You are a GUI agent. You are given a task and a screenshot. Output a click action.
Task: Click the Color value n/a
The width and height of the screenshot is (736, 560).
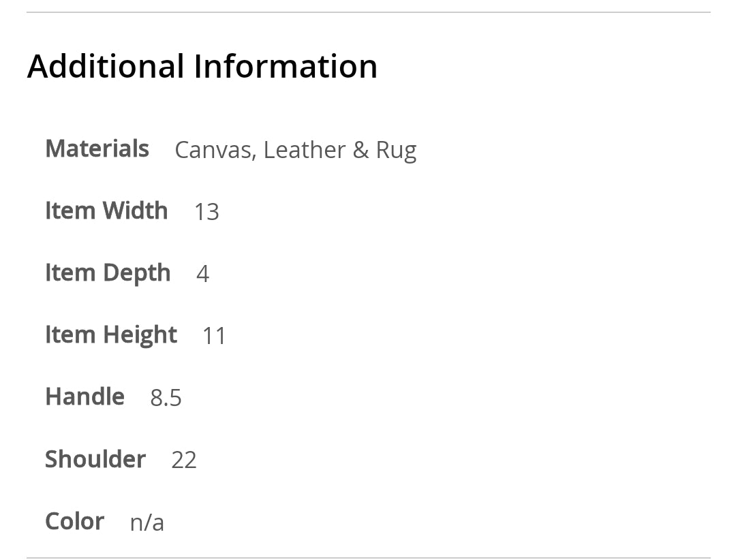[147, 523]
